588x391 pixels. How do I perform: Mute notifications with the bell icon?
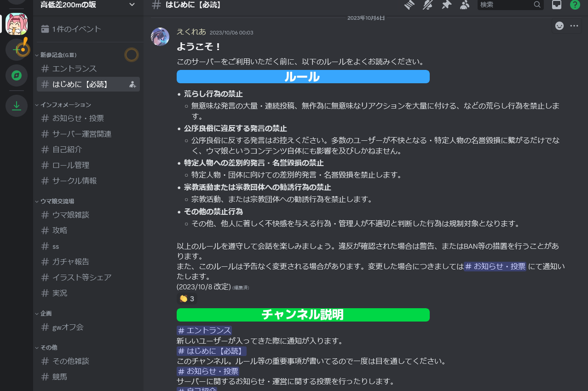(428, 5)
